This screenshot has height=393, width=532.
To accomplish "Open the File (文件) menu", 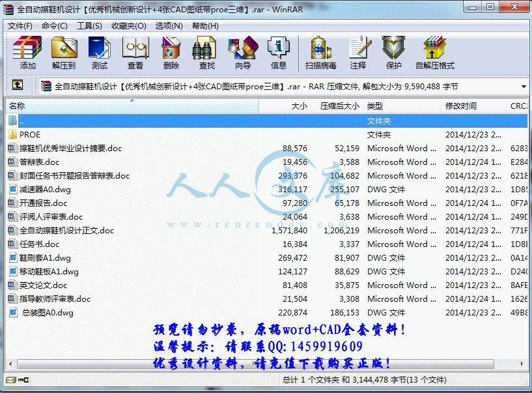I will (x=20, y=26).
